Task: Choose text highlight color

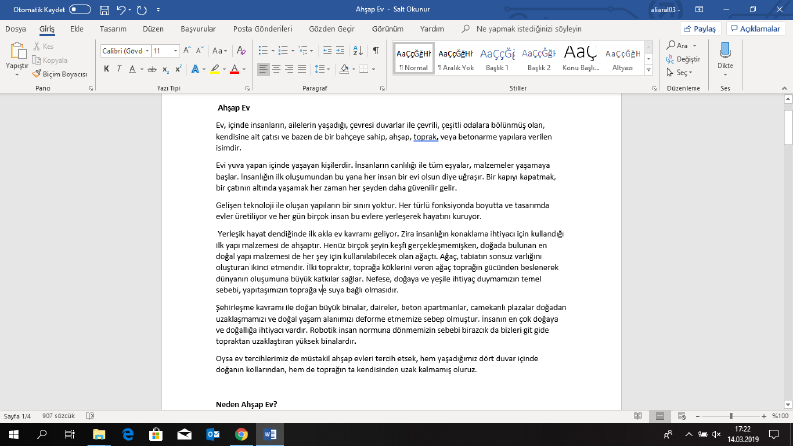Action: tap(215, 69)
